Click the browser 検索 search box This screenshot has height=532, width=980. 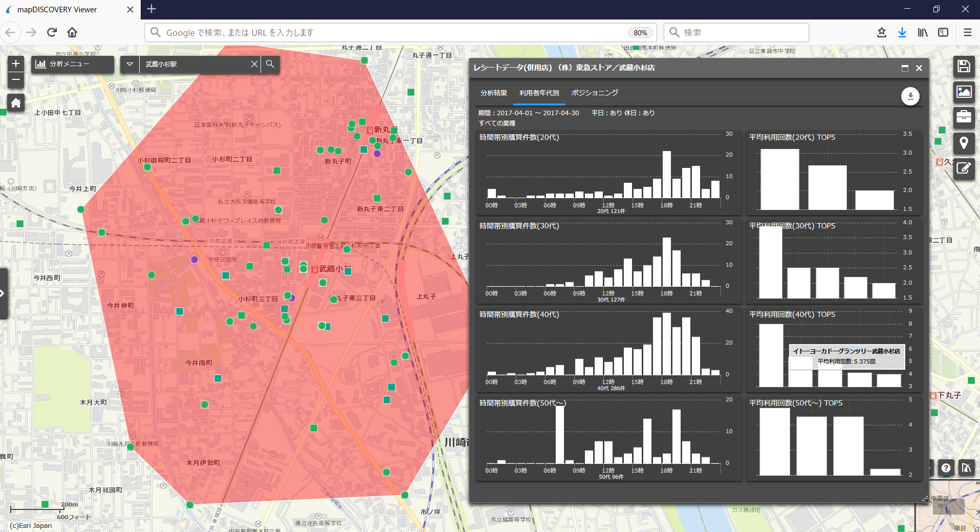736,32
